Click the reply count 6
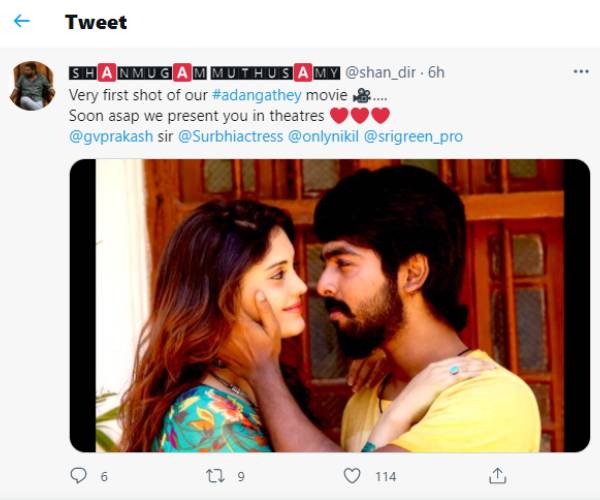 coord(104,477)
